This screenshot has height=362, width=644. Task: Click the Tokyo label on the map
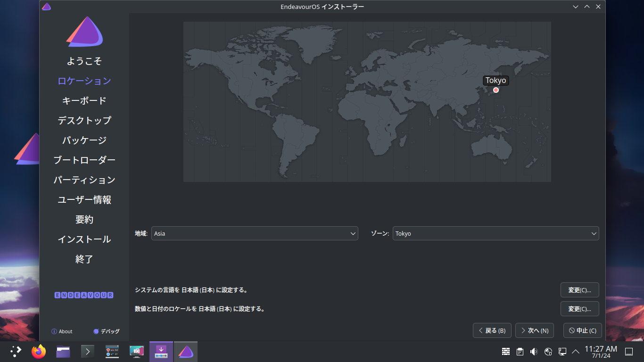(496, 80)
